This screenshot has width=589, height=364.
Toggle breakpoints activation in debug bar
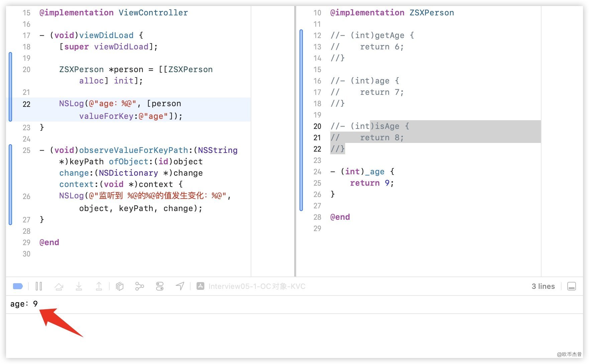(x=18, y=286)
